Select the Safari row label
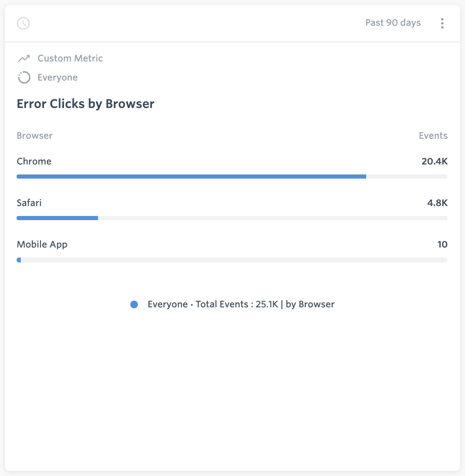The image size is (465, 476). tap(29, 203)
